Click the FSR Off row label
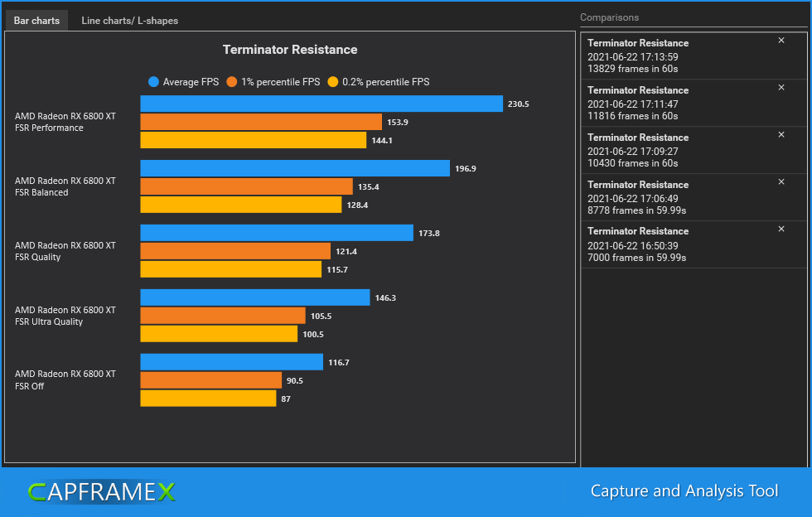The height and width of the screenshot is (517, 812). pos(65,379)
